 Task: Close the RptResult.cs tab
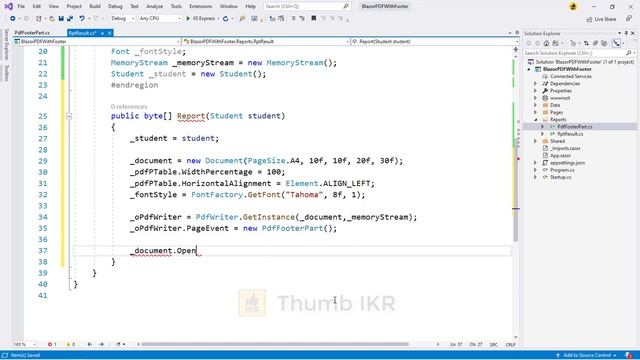(109, 33)
